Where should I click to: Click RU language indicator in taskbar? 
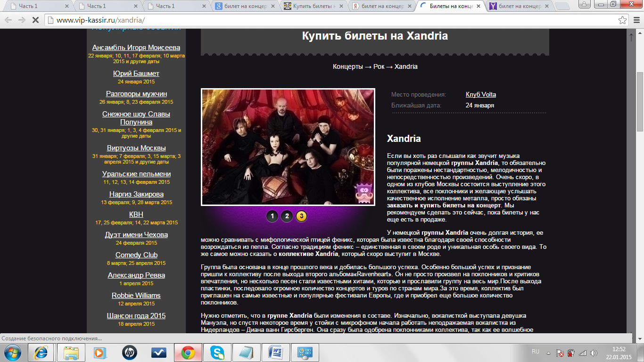click(x=535, y=352)
